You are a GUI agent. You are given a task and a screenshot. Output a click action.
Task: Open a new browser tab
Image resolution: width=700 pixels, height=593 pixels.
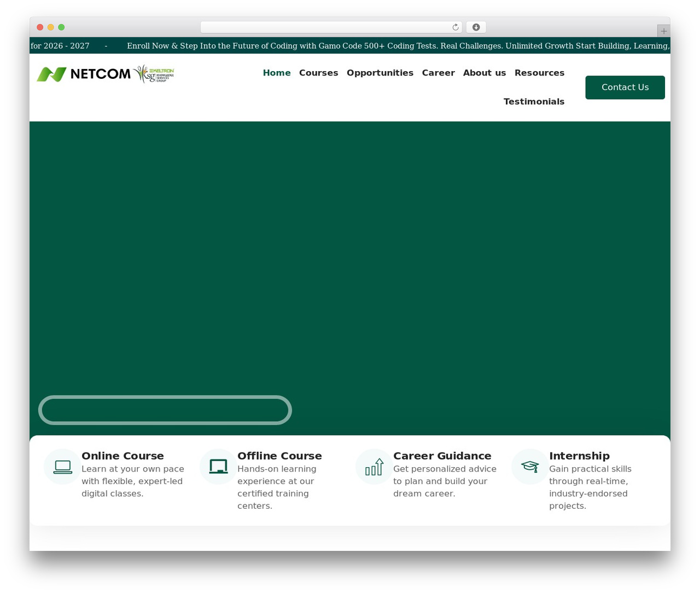664,31
